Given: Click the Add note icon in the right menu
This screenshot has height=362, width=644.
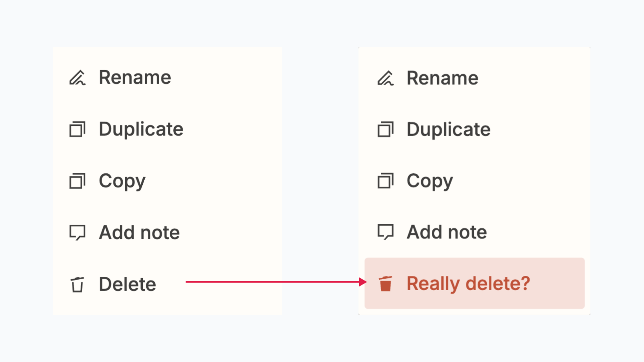Looking at the screenshot, I should pos(386,232).
